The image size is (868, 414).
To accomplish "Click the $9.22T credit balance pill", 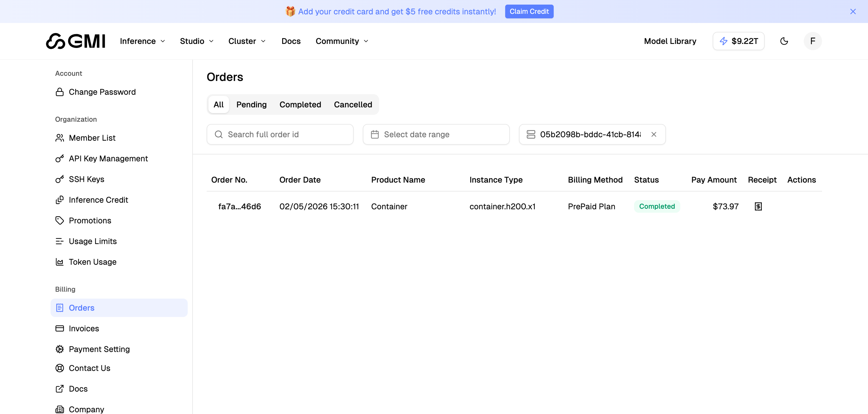I will tap(738, 41).
